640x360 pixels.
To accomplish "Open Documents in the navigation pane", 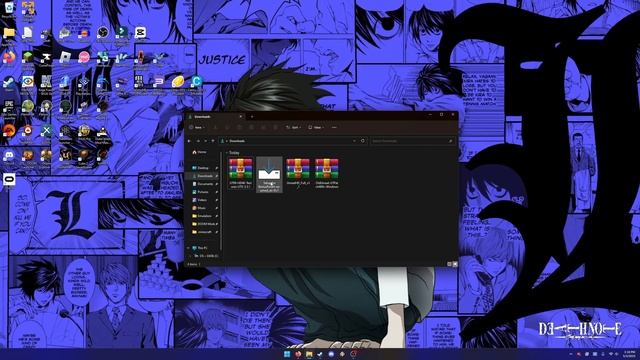I will [x=204, y=184].
